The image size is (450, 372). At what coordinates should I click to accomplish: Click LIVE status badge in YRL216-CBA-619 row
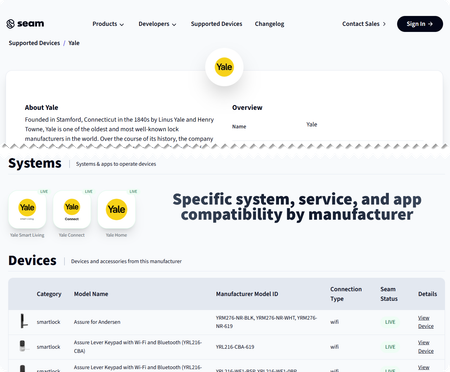(390, 347)
